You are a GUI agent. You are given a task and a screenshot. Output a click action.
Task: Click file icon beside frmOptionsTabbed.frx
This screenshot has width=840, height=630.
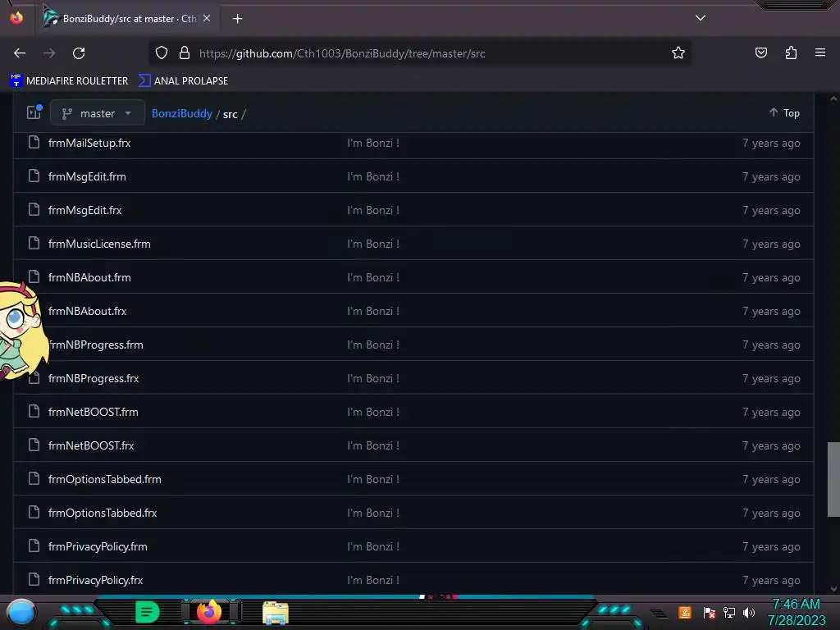point(34,513)
